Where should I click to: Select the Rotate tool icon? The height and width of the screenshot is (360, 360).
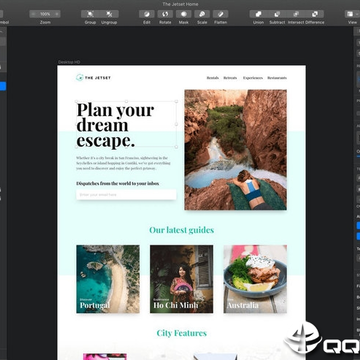tap(165, 14)
